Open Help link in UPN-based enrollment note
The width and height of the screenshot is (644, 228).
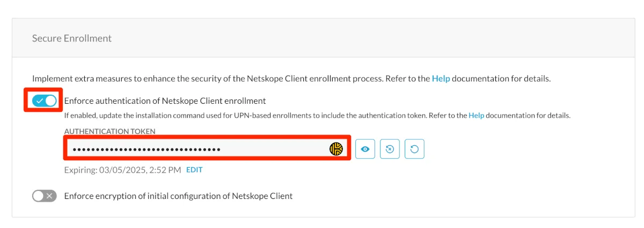pos(476,115)
